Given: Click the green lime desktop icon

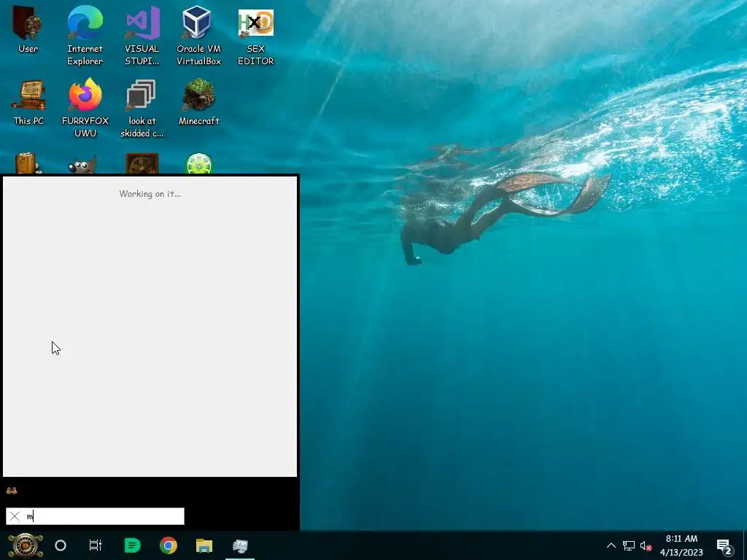Looking at the screenshot, I should pos(199,163).
